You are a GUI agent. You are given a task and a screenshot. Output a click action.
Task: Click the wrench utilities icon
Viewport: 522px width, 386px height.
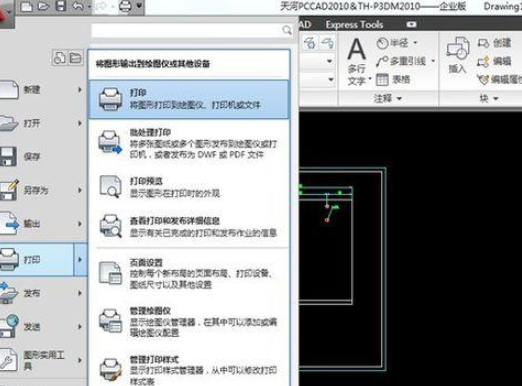click(x=8, y=360)
